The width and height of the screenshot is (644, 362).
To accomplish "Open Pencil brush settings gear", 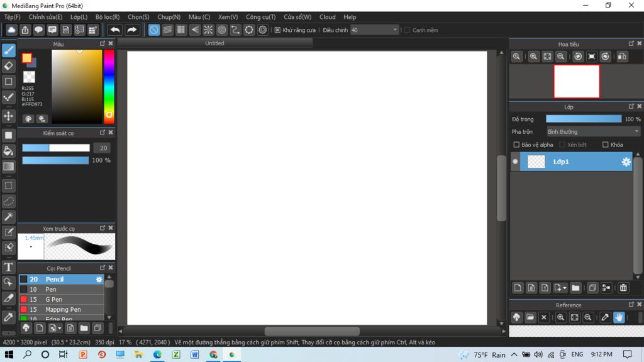I will [99, 279].
